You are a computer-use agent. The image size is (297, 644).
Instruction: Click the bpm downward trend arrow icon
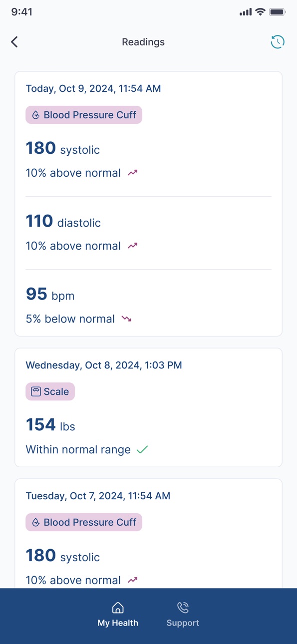click(x=126, y=319)
